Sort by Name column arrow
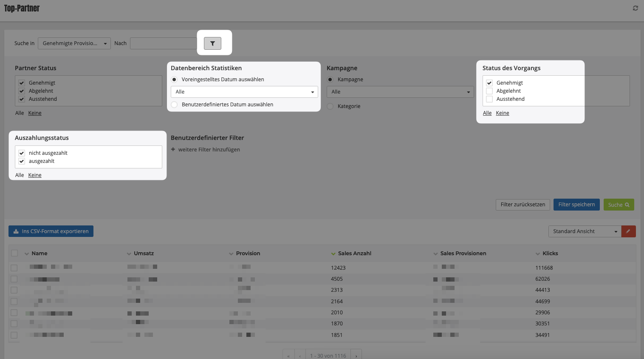Image resolution: width=644 pixels, height=359 pixels. click(27, 254)
